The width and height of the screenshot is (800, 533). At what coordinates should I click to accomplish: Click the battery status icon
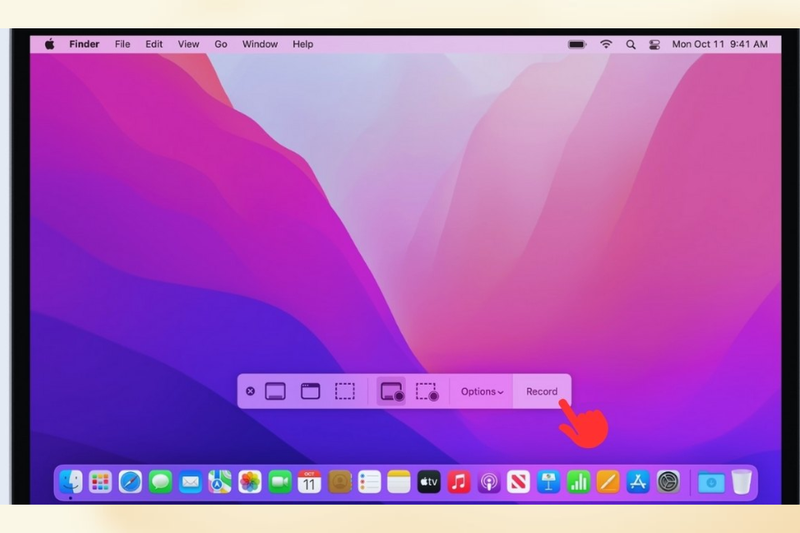pos(577,44)
